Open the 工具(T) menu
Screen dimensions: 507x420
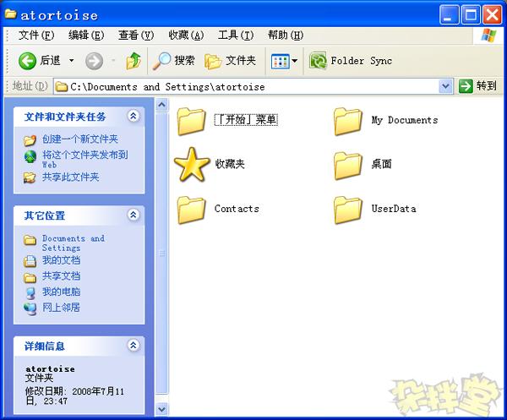[235, 35]
